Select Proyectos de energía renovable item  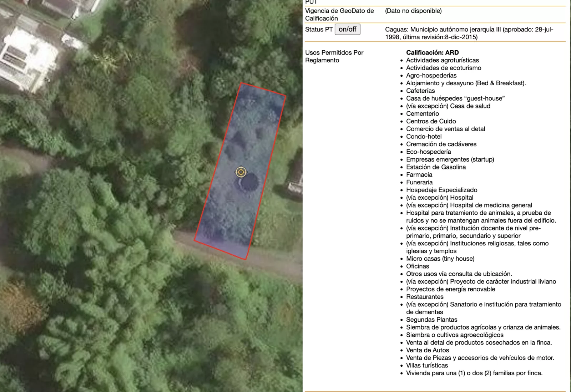(x=451, y=289)
